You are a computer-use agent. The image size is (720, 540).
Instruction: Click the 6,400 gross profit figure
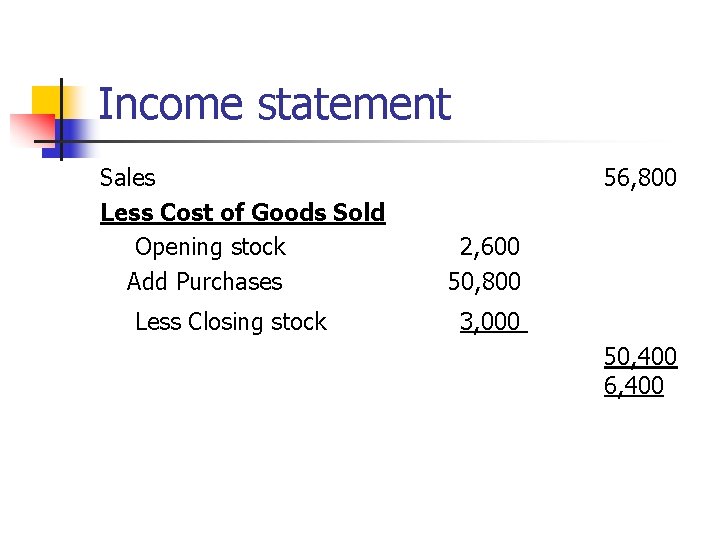tap(633, 386)
